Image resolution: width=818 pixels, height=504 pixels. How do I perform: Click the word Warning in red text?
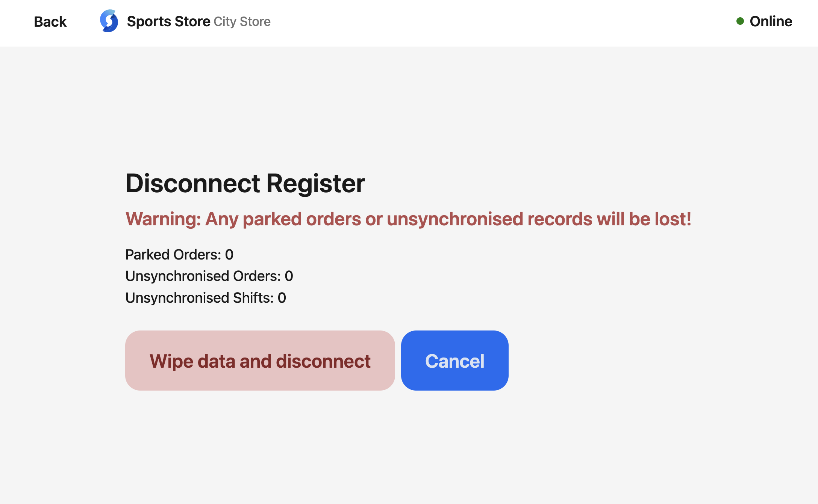point(163,219)
